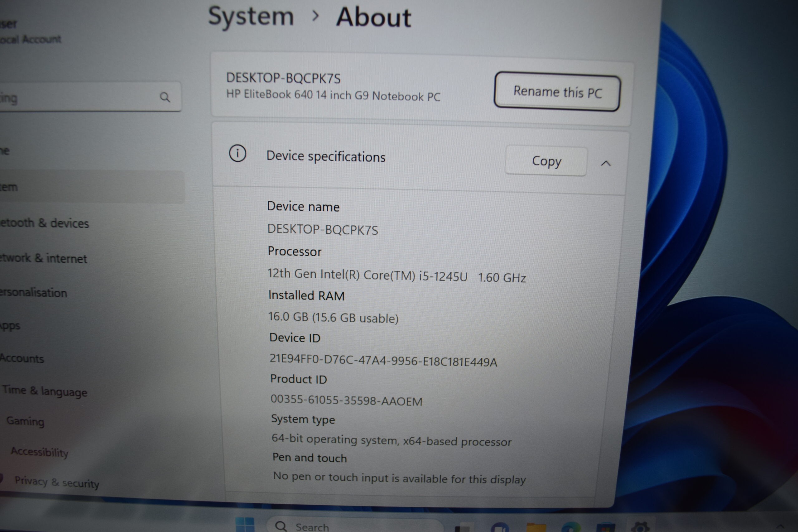Click the Settings gear taskbar icon
The image size is (798, 532).
coord(640,527)
